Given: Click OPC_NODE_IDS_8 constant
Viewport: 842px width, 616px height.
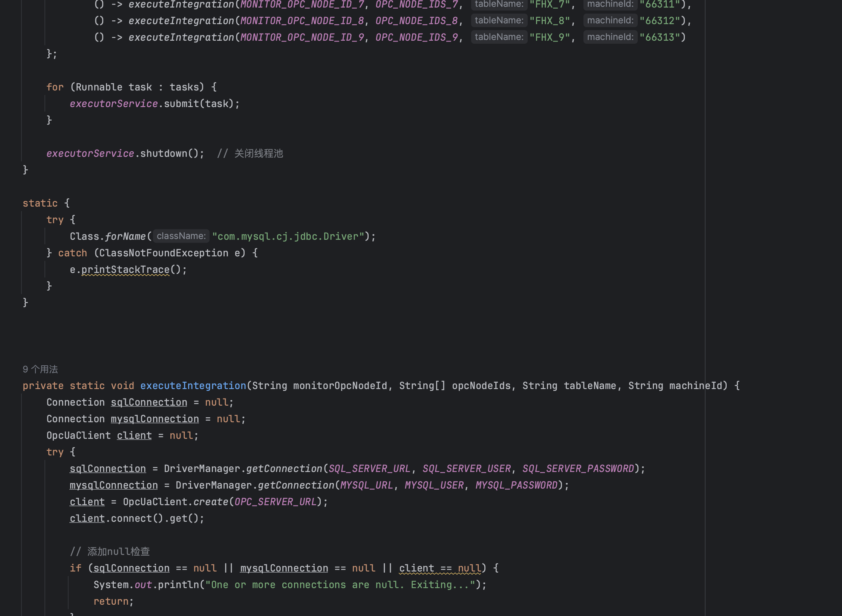Looking at the screenshot, I should click(416, 21).
